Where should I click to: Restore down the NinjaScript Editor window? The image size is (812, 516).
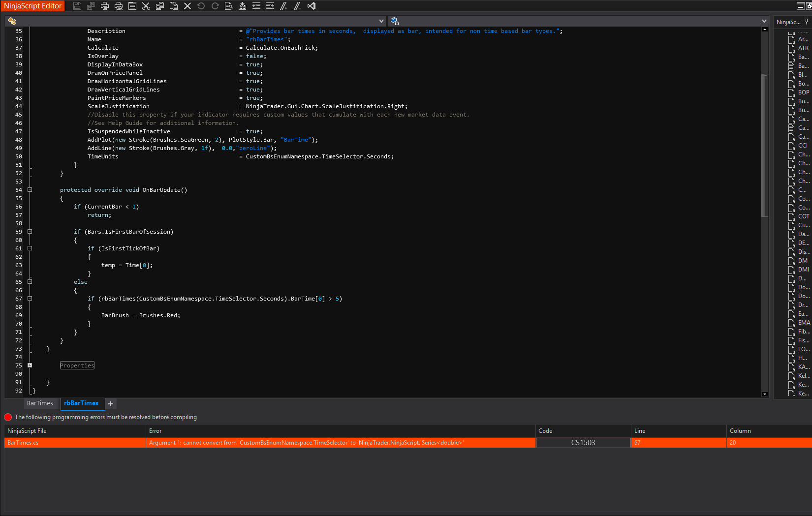pyautogui.click(x=809, y=6)
